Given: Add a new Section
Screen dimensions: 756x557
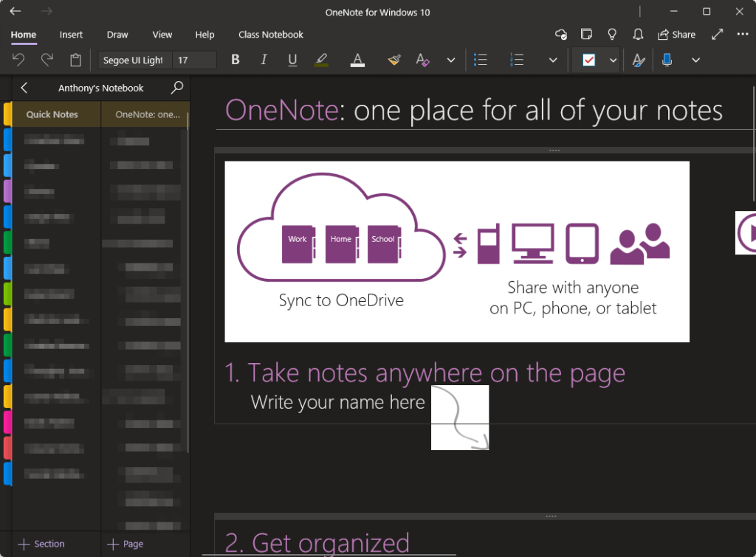Looking at the screenshot, I should pos(41,544).
